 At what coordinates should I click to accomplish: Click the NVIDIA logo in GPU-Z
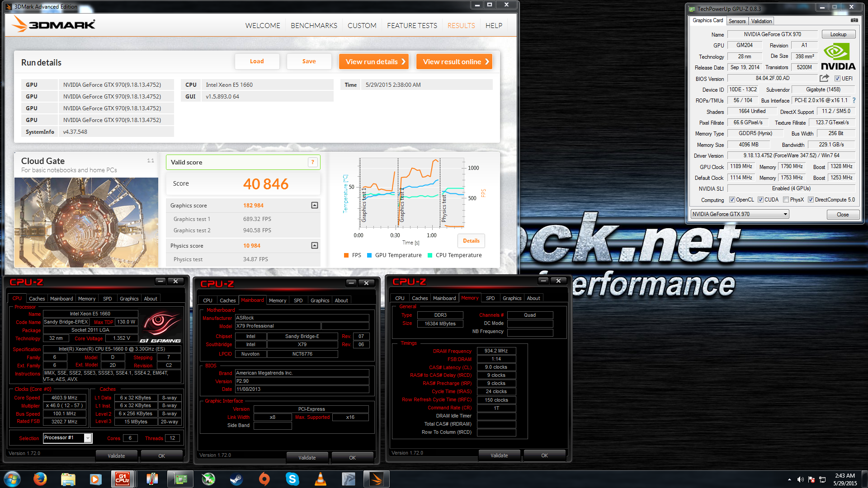(838, 57)
